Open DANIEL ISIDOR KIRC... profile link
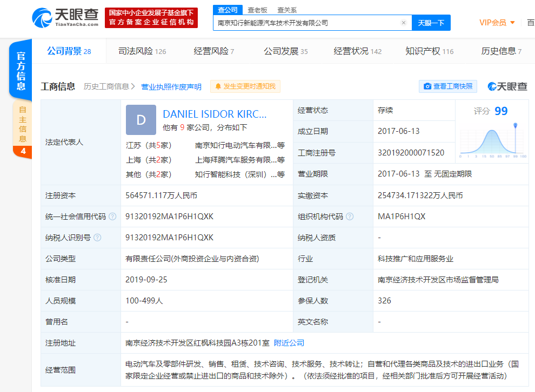The height and width of the screenshot is (392, 535). click(215, 114)
